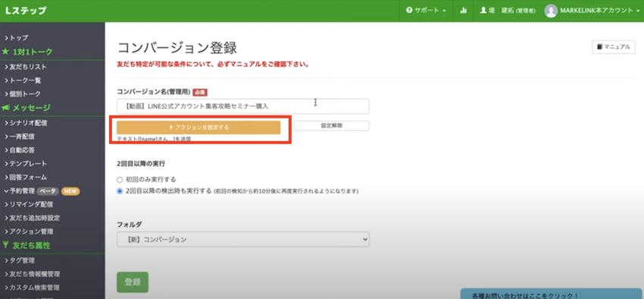Open the フォルダ dropdown
Viewport: 644px width, 299px height.
tap(242, 239)
